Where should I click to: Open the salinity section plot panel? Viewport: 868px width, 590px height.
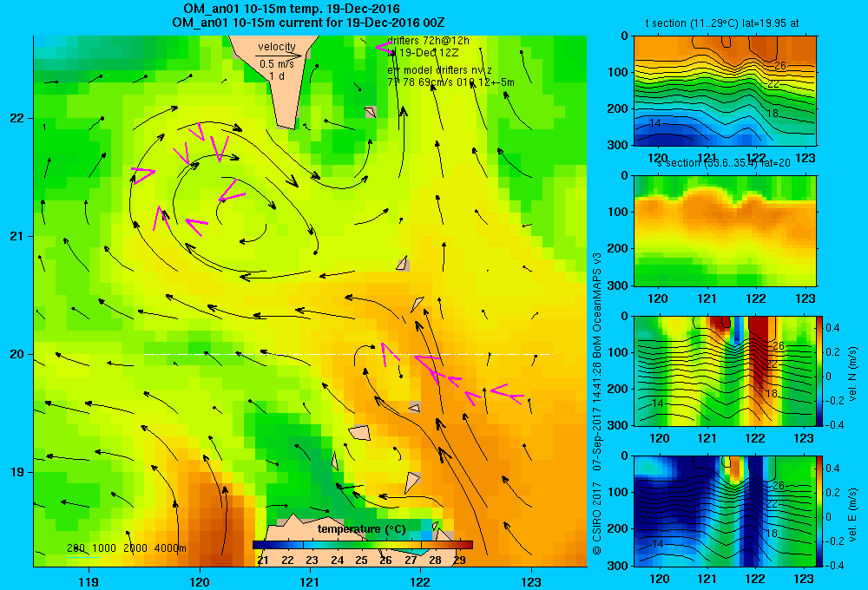pos(725,231)
